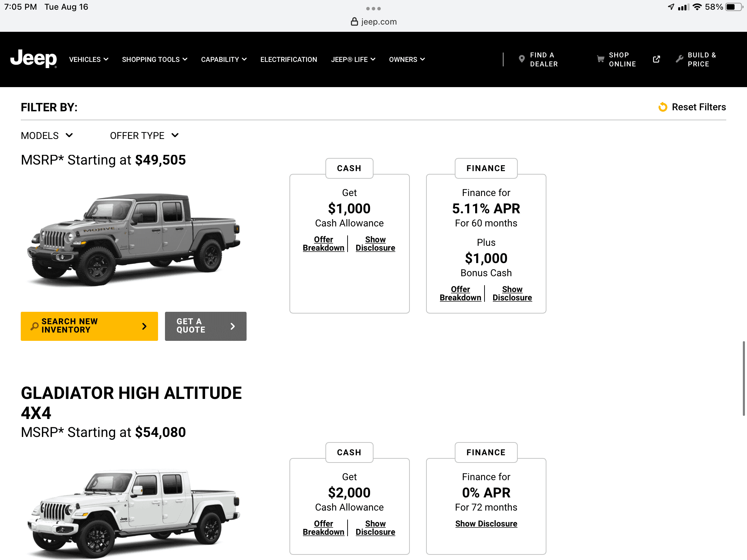The width and height of the screenshot is (747, 560).
Task: Click the external link icon
Action: pos(656,59)
